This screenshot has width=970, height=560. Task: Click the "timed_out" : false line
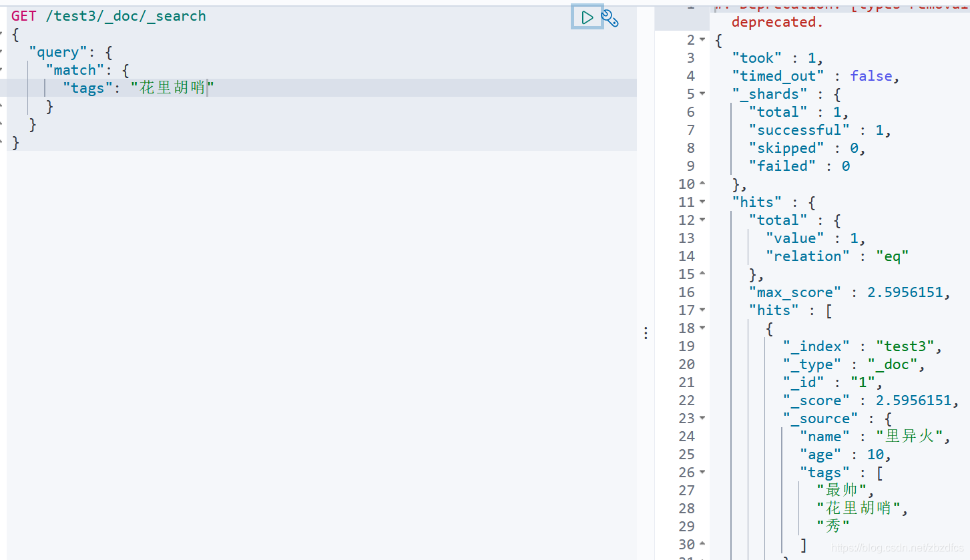coord(816,76)
